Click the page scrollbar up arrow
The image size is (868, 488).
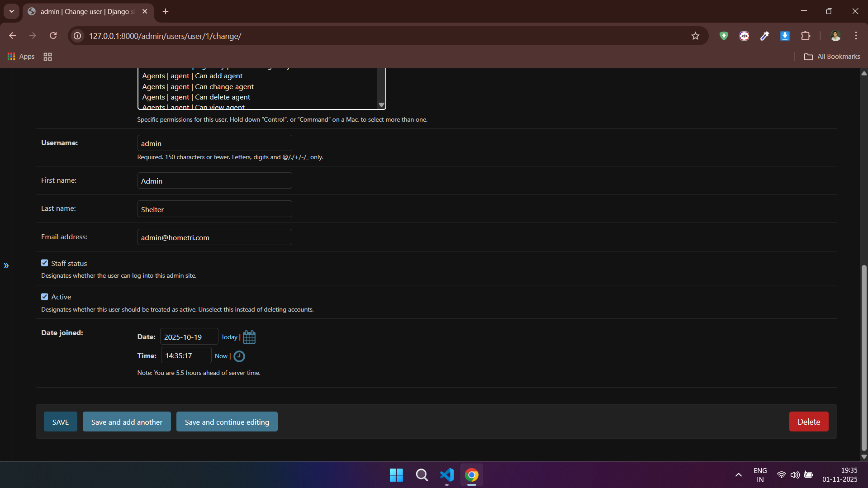point(864,73)
